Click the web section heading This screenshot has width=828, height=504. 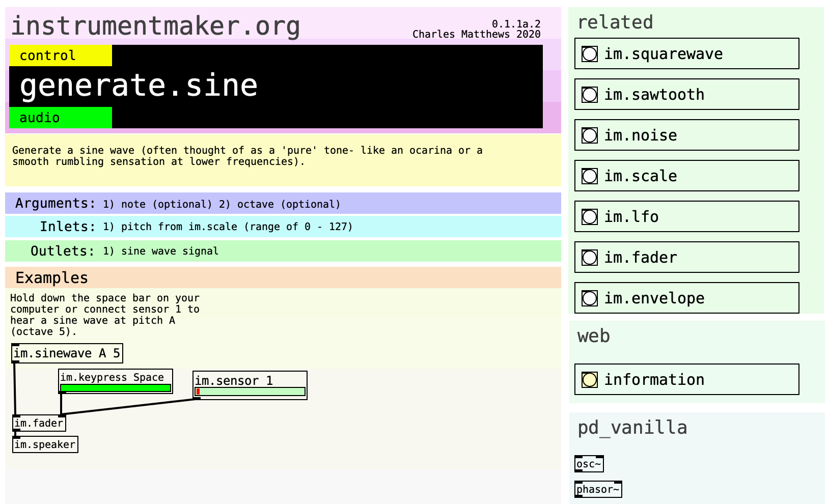tap(594, 336)
